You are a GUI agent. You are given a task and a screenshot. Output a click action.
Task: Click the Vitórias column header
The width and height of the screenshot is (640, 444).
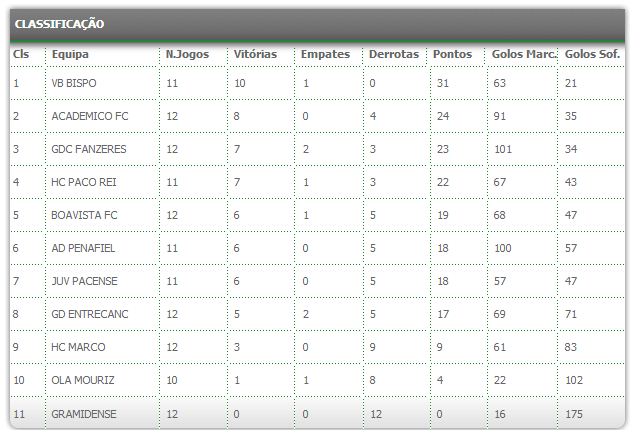tap(256, 54)
